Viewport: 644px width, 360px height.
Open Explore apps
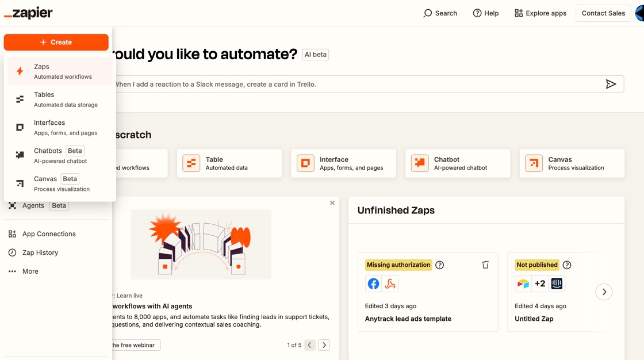pyautogui.click(x=540, y=13)
